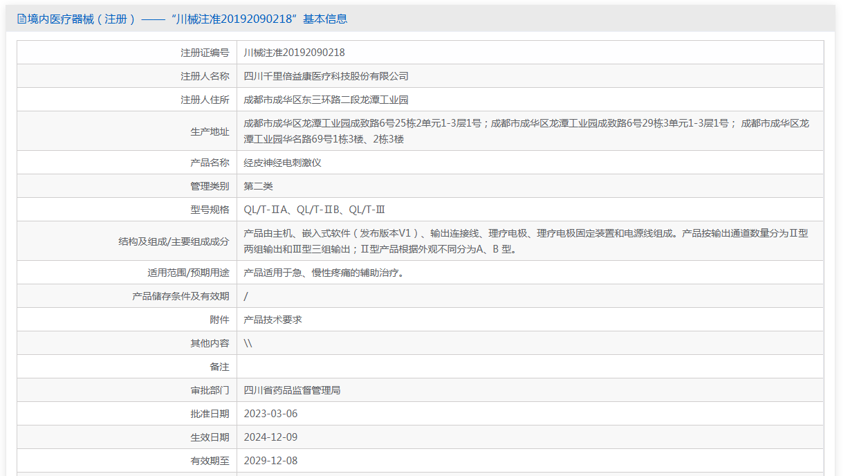Click the 生效日期 label
Screen dimensions: 868x476
pyautogui.click(x=210, y=437)
